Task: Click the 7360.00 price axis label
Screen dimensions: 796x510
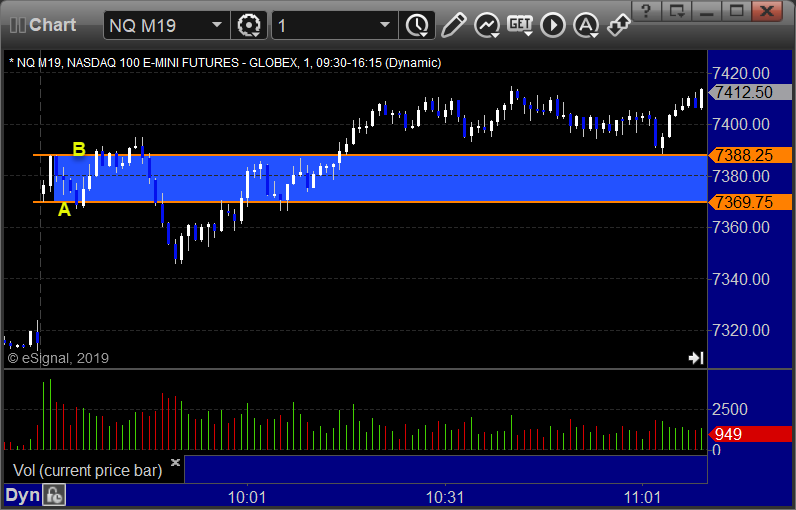Action: pyautogui.click(x=741, y=227)
